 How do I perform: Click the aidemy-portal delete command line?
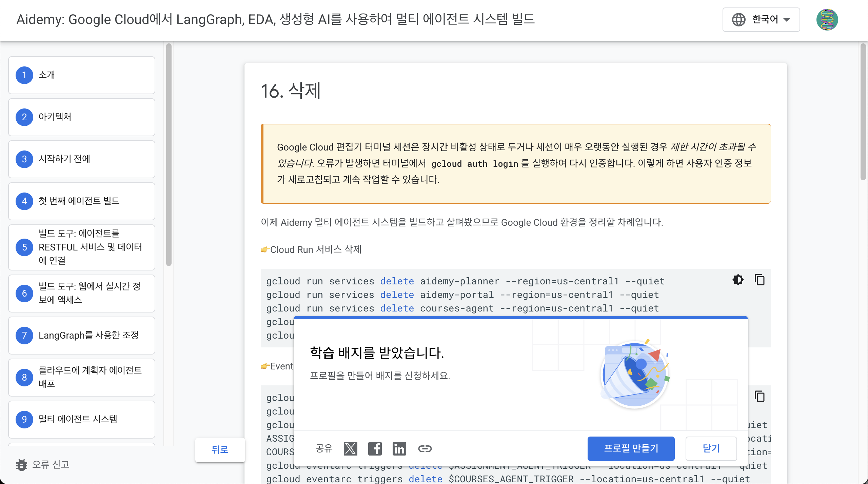click(x=462, y=295)
